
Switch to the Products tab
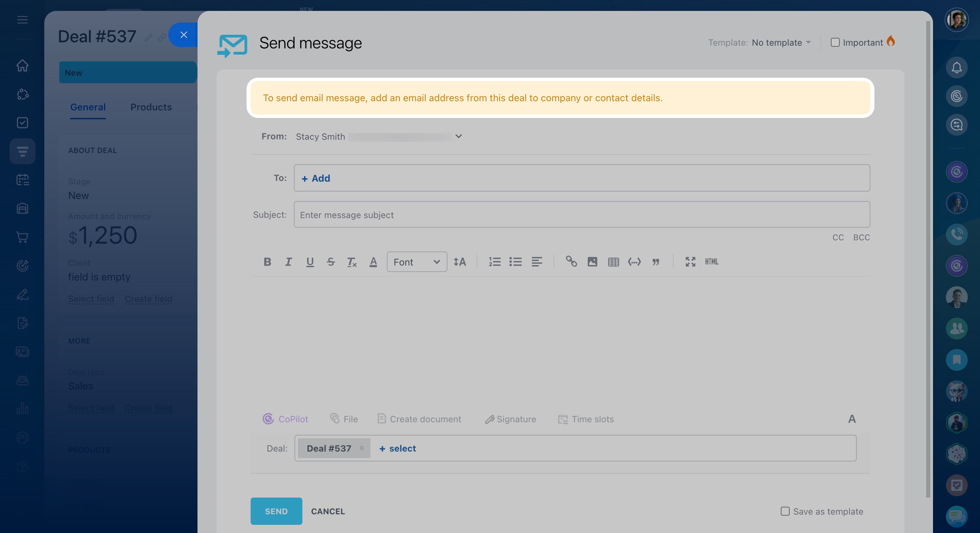(x=151, y=107)
